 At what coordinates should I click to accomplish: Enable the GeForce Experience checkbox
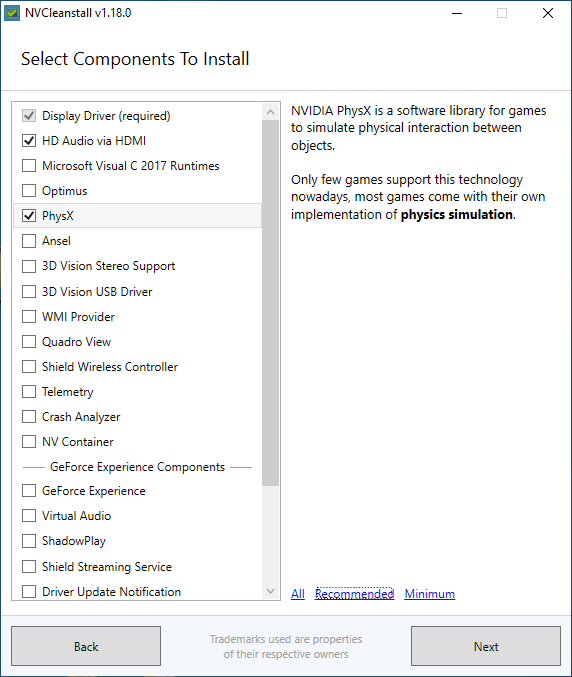pyautogui.click(x=29, y=491)
